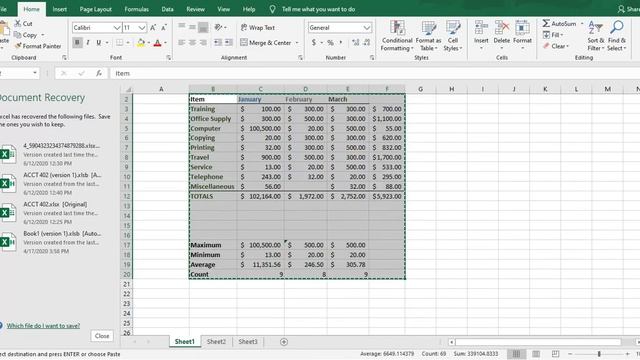
Task: Center text horizontally
Action: (192, 42)
